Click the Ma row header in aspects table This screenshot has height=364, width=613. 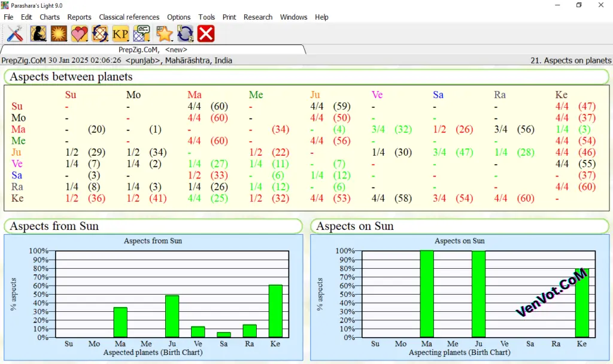(x=19, y=129)
